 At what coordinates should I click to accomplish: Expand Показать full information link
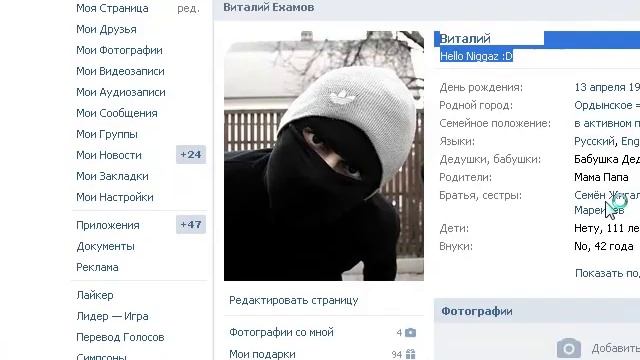(x=607, y=273)
